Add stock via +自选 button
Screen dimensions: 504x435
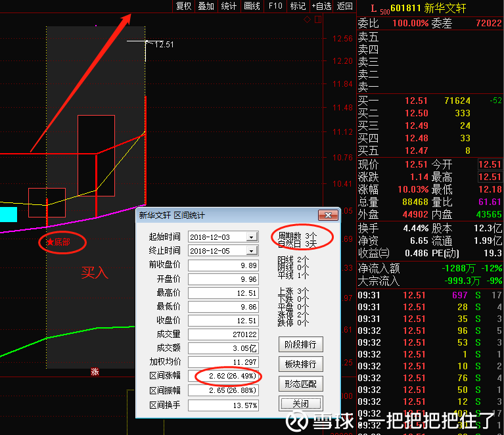tap(321, 6)
